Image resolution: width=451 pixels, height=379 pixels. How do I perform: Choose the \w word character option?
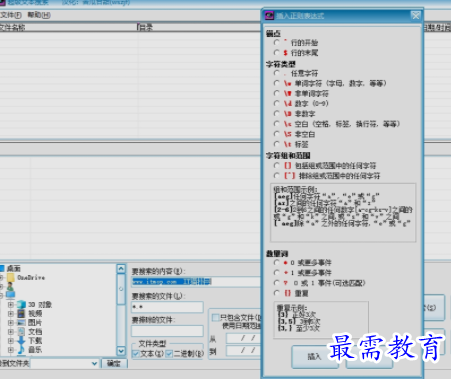276,83
